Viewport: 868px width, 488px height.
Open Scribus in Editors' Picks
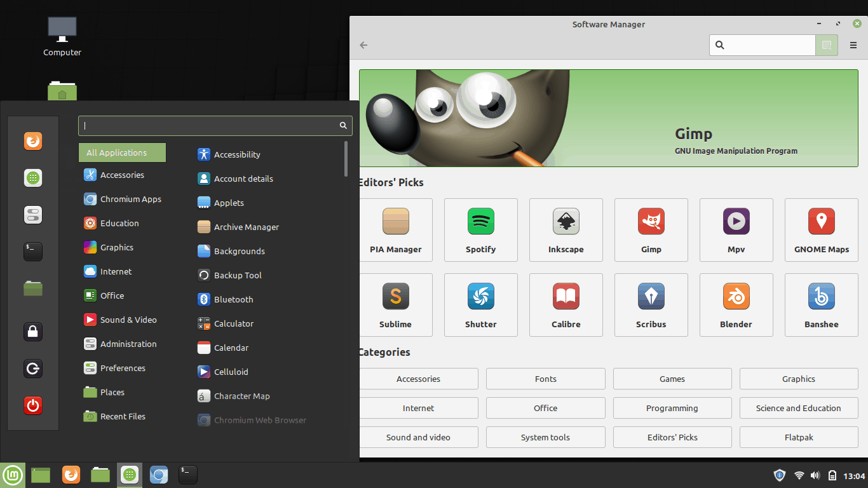651,305
